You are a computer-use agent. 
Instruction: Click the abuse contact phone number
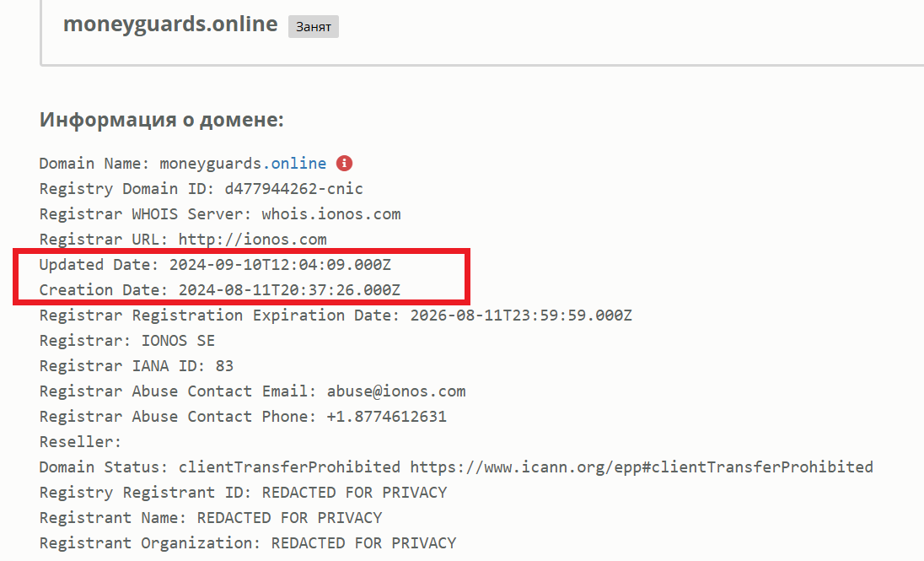[x=387, y=417]
